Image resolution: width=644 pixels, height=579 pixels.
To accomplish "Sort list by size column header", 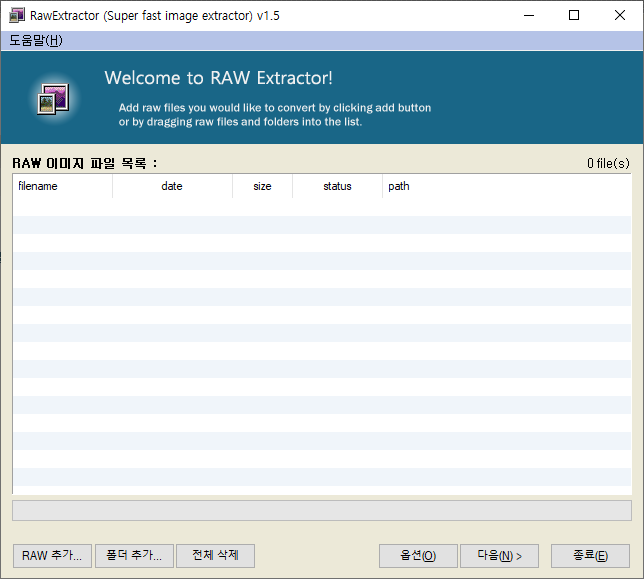I will pyautogui.click(x=262, y=186).
